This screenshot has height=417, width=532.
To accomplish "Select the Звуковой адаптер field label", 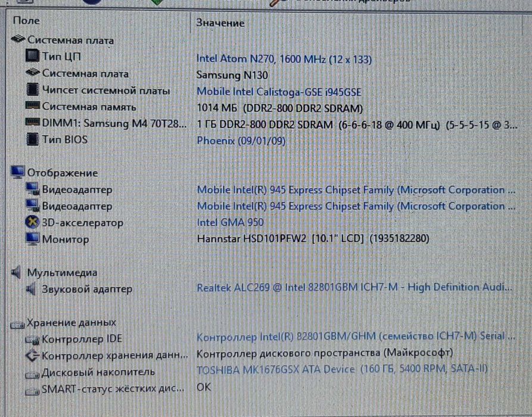I will (x=87, y=289).
